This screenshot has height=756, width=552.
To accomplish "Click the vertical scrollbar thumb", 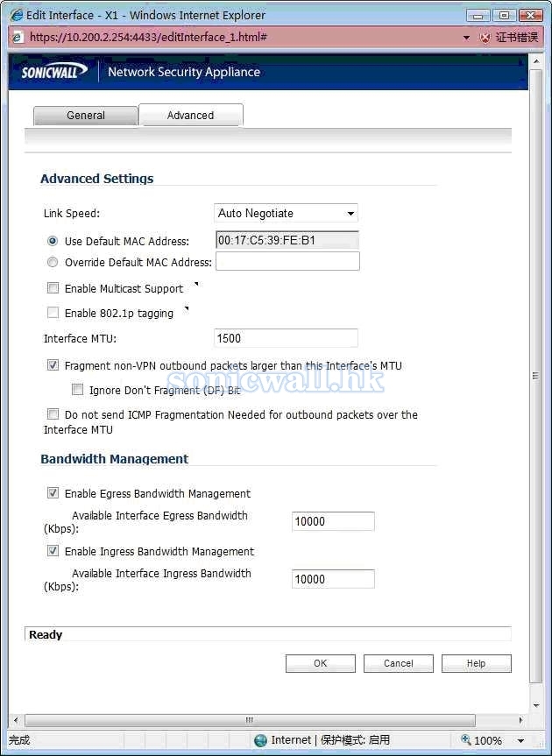I will click(x=535, y=376).
